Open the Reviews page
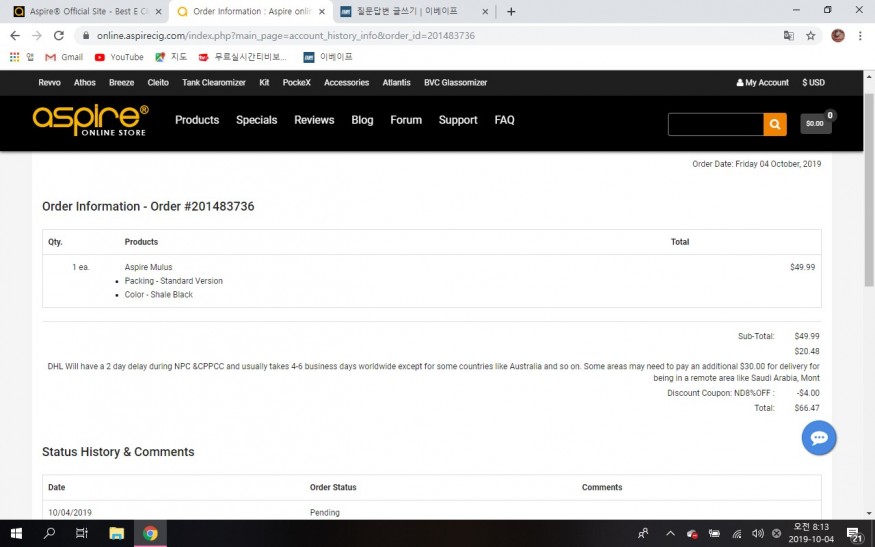This screenshot has height=547, width=875. pyautogui.click(x=314, y=120)
